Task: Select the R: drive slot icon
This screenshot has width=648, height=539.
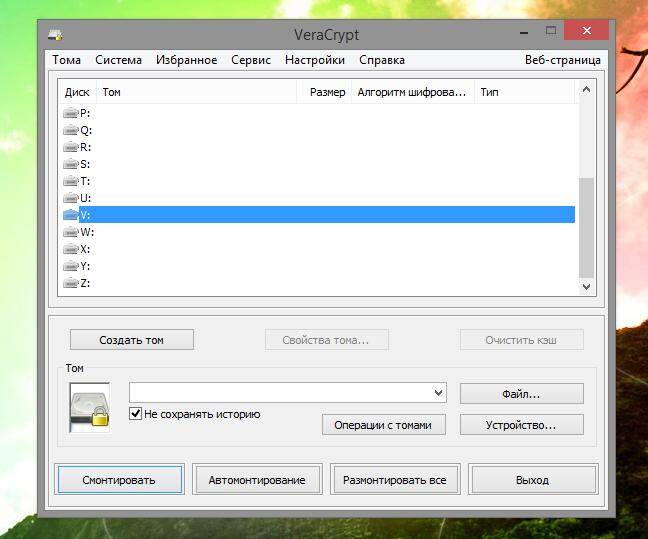Action: tap(71, 147)
